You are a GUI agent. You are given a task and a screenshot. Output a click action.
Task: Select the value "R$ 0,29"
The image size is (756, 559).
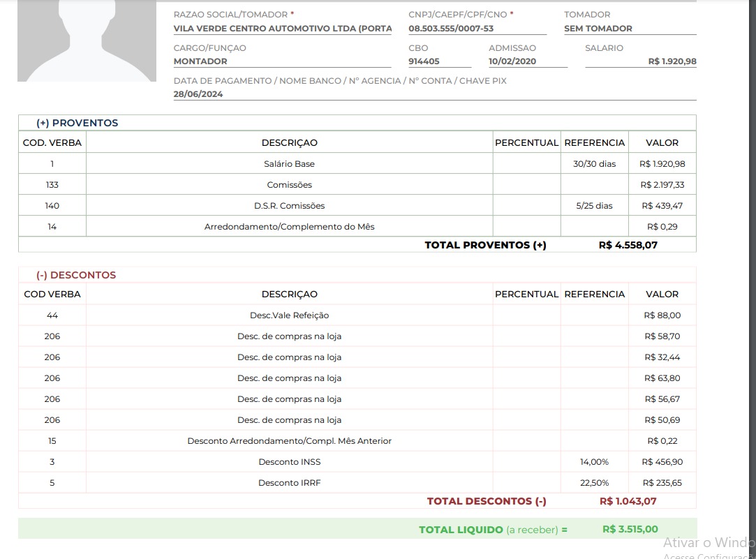pyautogui.click(x=662, y=227)
